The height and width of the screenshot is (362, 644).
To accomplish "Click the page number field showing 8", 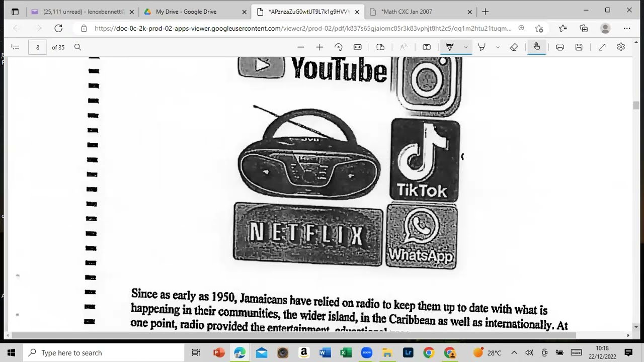I will coord(38,47).
